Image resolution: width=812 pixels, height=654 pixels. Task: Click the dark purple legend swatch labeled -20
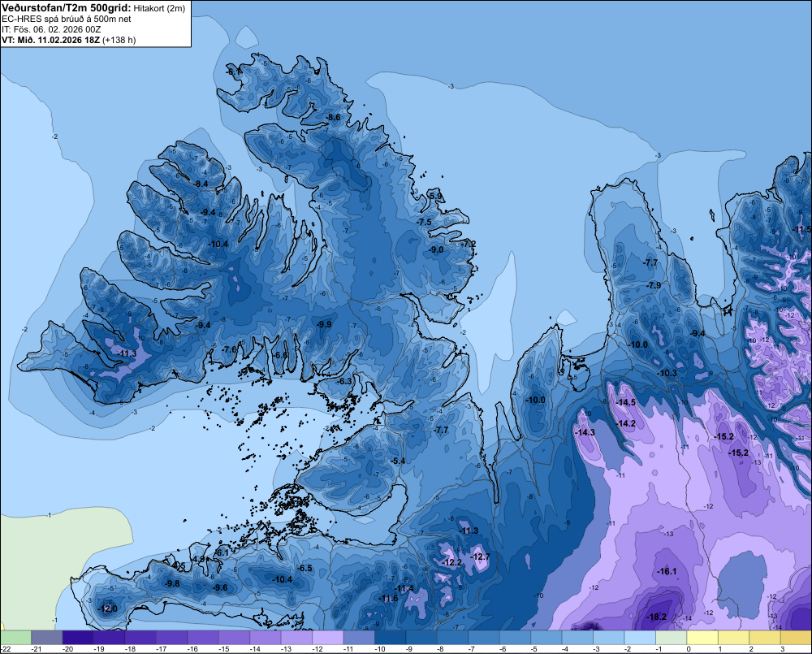[x=78, y=638]
